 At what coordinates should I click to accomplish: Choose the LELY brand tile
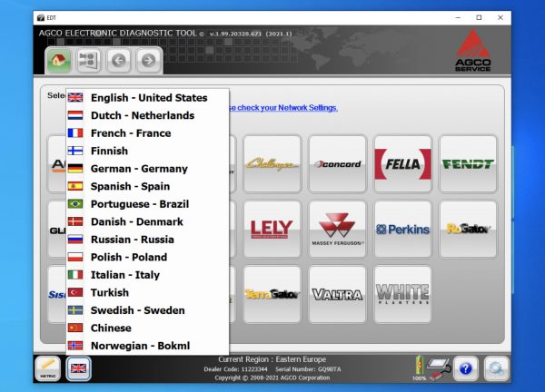coord(272,229)
